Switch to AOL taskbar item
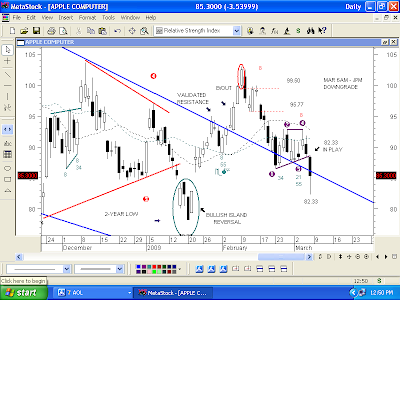Viewport: 400px width, 400px height. point(94,293)
